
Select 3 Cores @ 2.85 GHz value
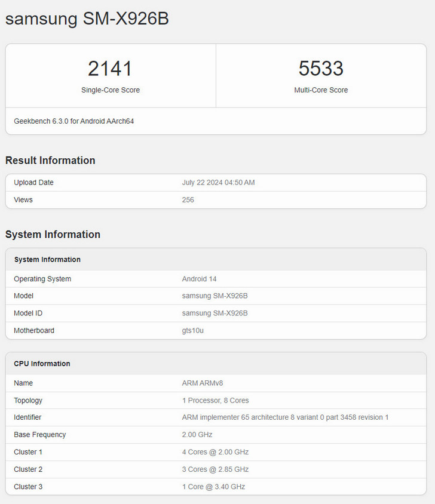pos(215,469)
